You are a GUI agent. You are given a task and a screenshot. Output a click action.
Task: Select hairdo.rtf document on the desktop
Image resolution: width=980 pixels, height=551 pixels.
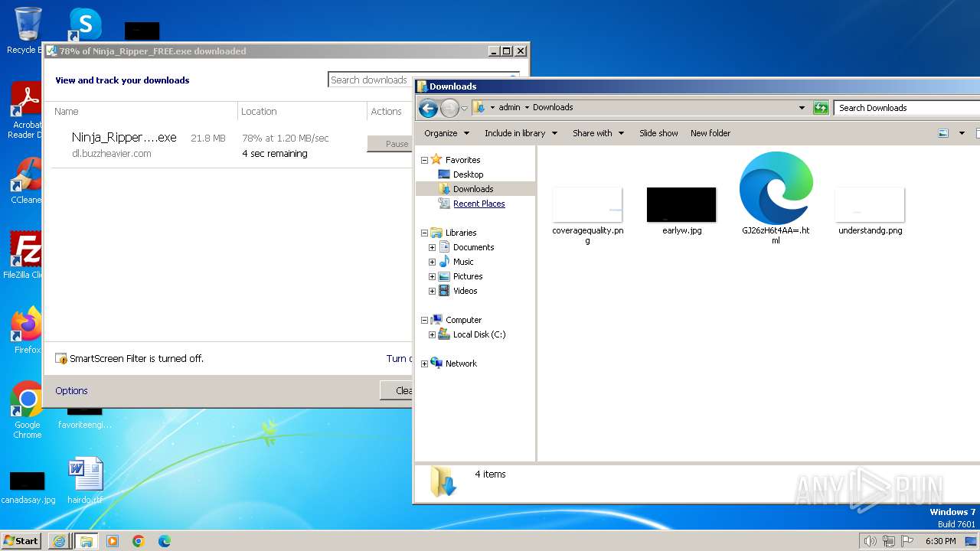pyautogui.click(x=85, y=481)
